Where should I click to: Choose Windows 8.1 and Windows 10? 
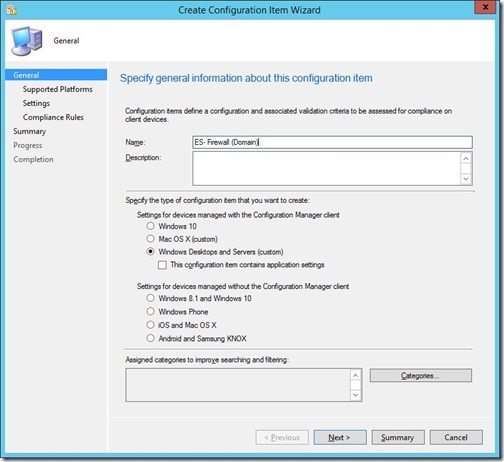tap(150, 298)
